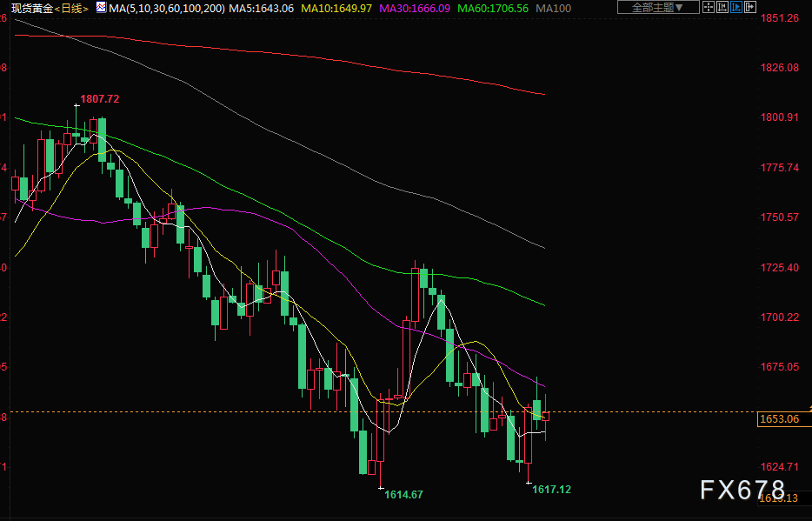812x521 pixels.
Task: Select the 日线 period label
Action: coord(71,9)
